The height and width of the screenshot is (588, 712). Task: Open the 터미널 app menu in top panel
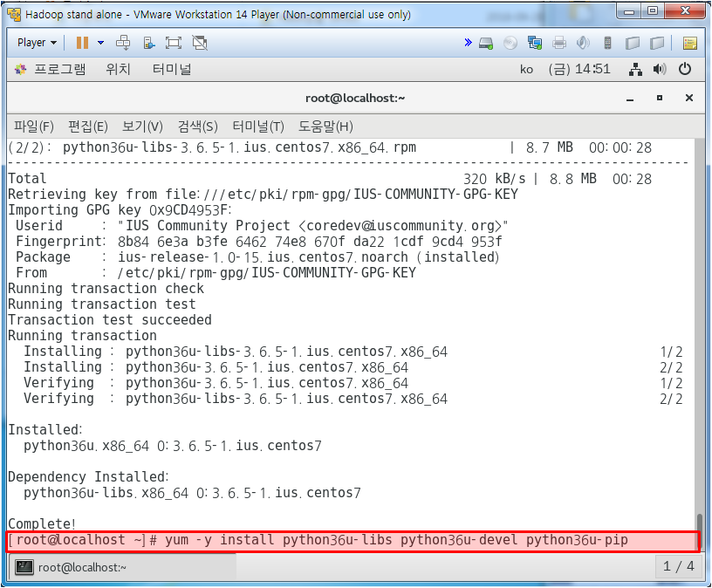coord(172,69)
